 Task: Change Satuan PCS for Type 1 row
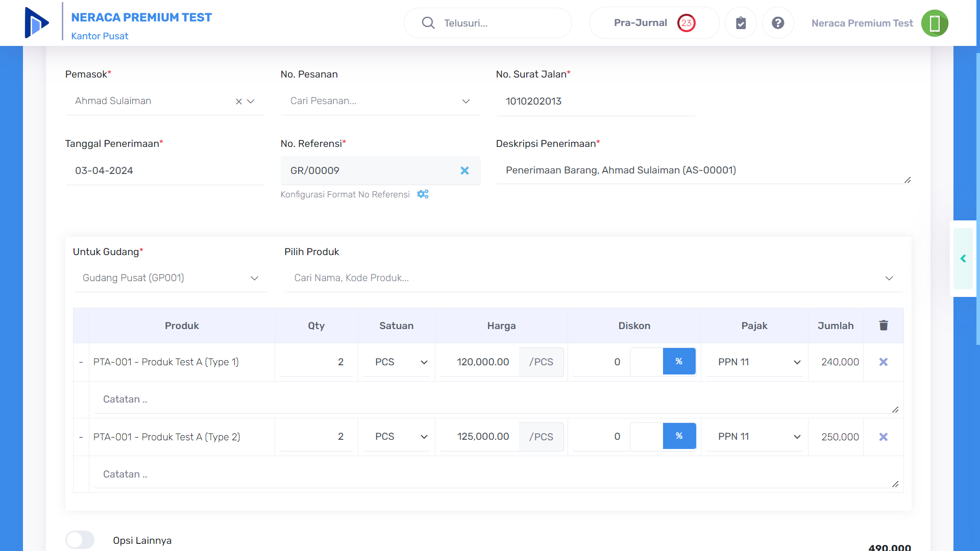[x=397, y=362]
